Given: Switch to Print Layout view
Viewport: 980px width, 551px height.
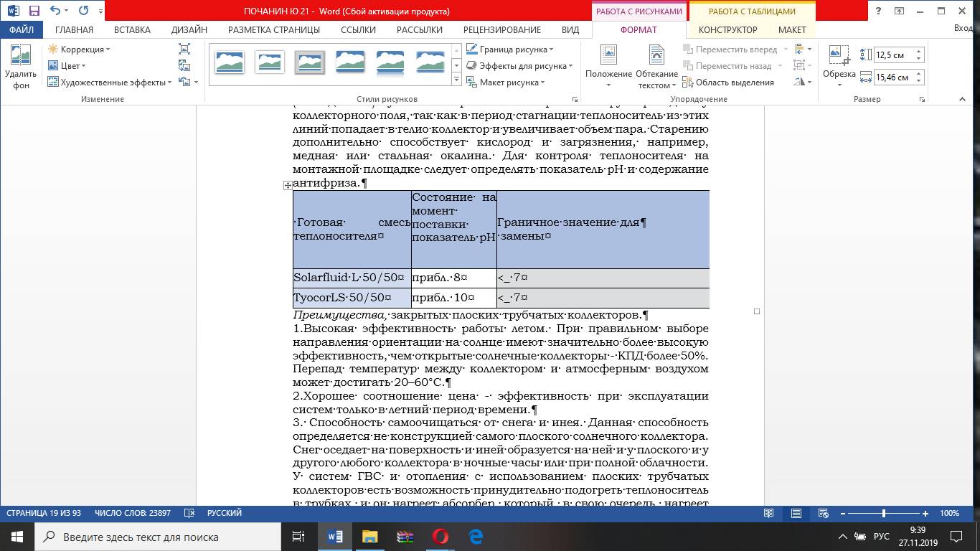Looking at the screenshot, I should coord(796,513).
